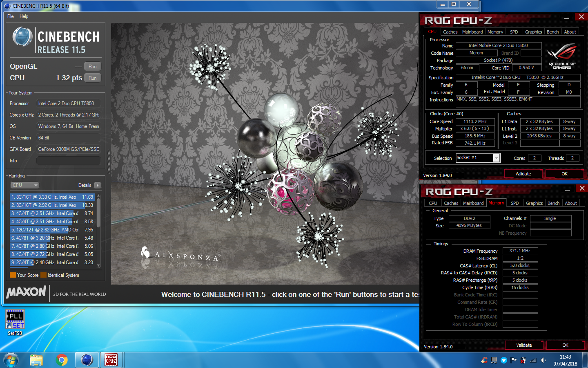Select About tab in bottom CPU-Z window

[x=571, y=203]
